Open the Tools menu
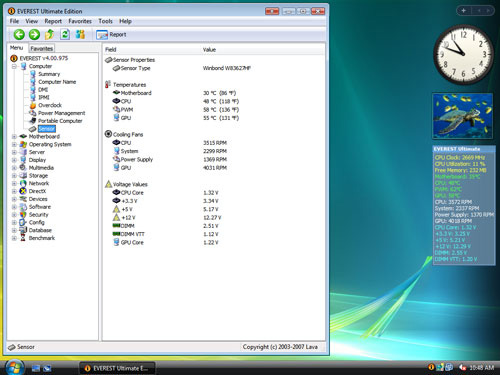The image size is (500, 375). [x=105, y=21]
